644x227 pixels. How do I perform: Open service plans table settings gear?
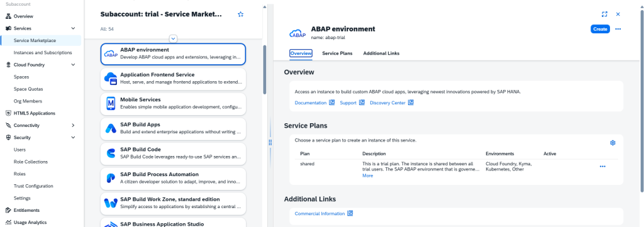pos(613,143)
